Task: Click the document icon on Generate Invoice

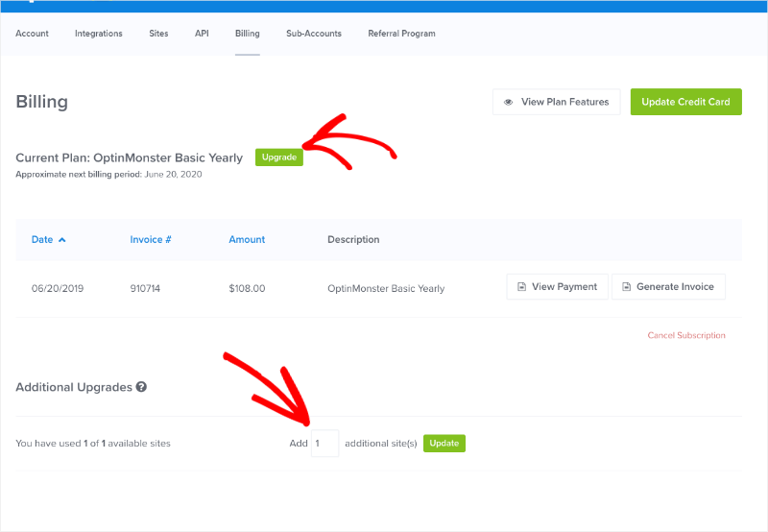Action: click(x=627, y=286)
